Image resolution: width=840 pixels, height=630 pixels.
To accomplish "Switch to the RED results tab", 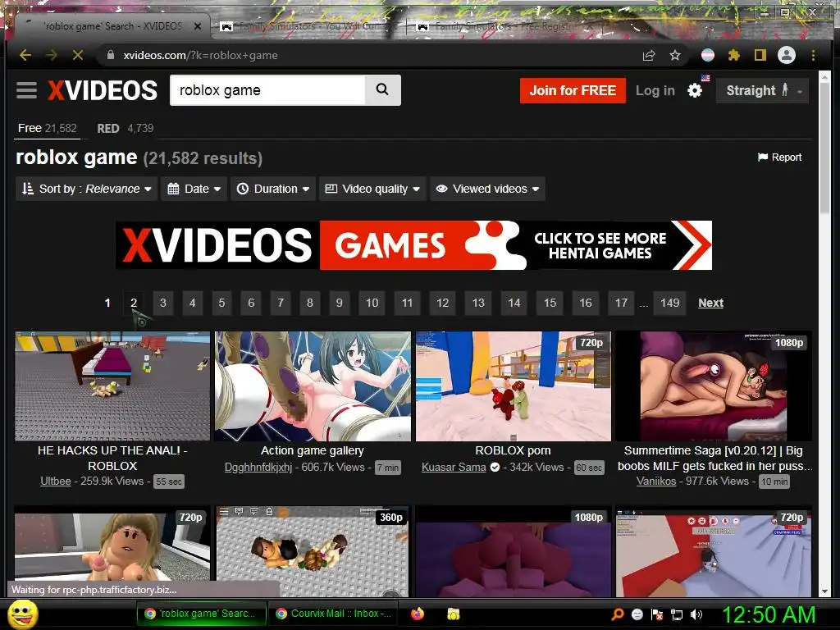I will 125,128.
